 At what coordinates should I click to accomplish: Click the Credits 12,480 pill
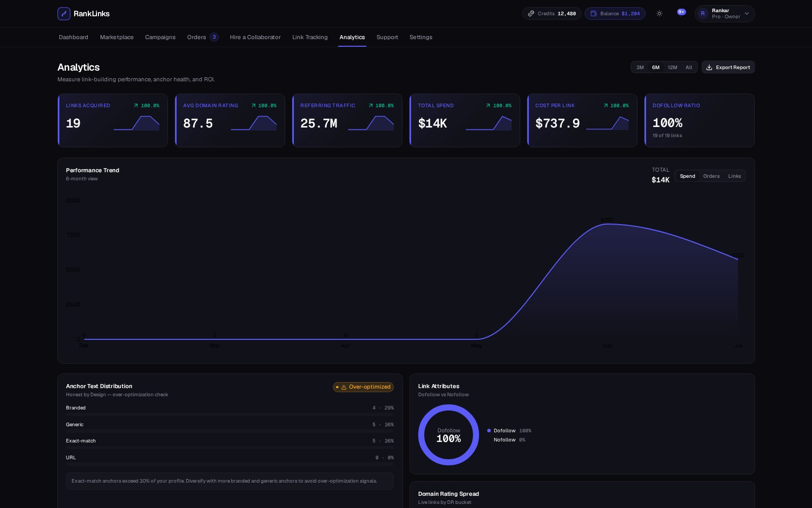[552, 14]
